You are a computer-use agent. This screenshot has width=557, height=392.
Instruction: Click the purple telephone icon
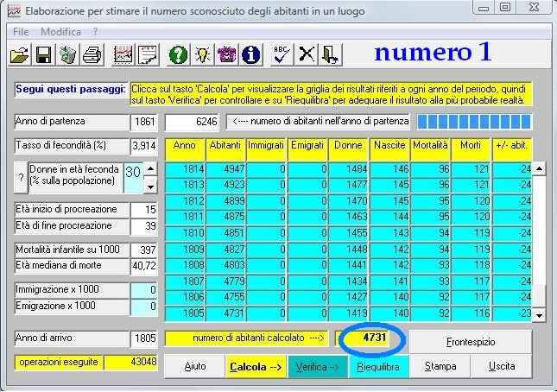(226, 55)
